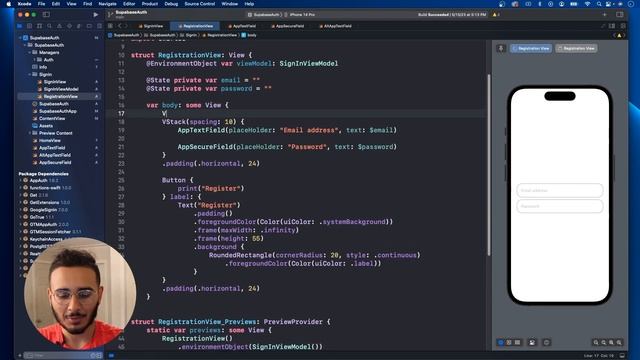640x360 pixels.
Task: Open the SignInViewModel file
Action: click(61, 89)
